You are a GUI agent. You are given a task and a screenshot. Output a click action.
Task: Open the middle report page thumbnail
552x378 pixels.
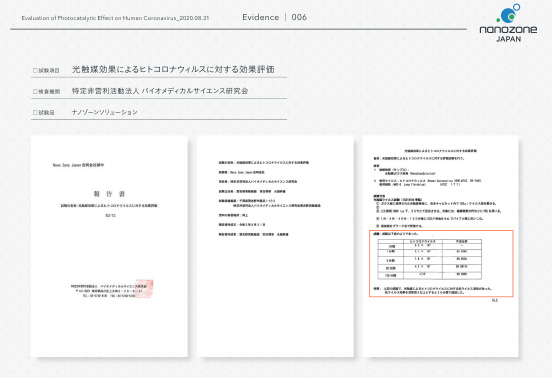click(275, 246)
